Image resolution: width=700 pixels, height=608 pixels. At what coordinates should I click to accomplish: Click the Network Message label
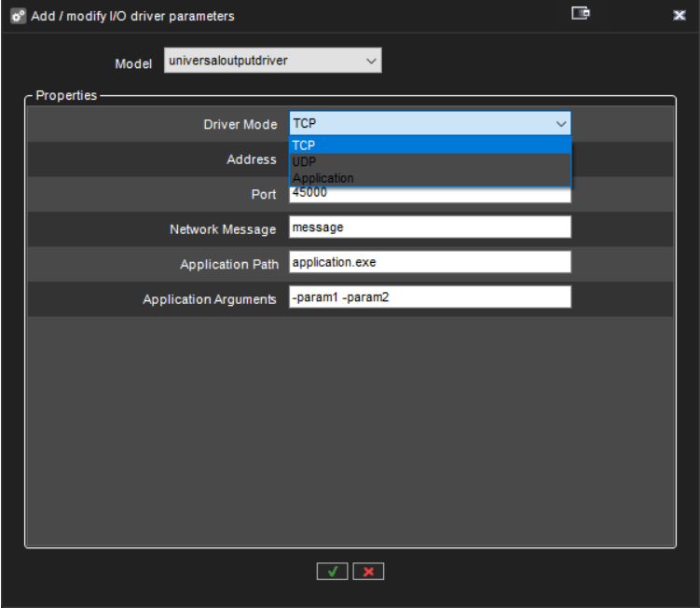coord(223,229)
